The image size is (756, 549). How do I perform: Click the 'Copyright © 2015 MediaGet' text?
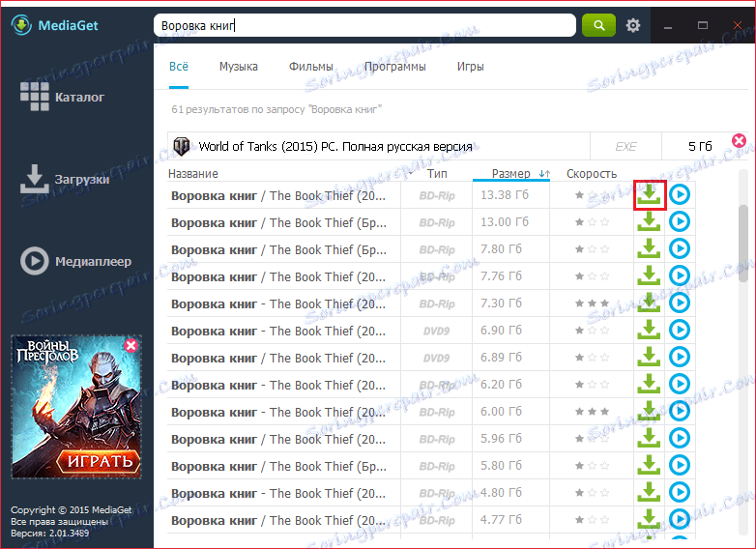(72, 510)
